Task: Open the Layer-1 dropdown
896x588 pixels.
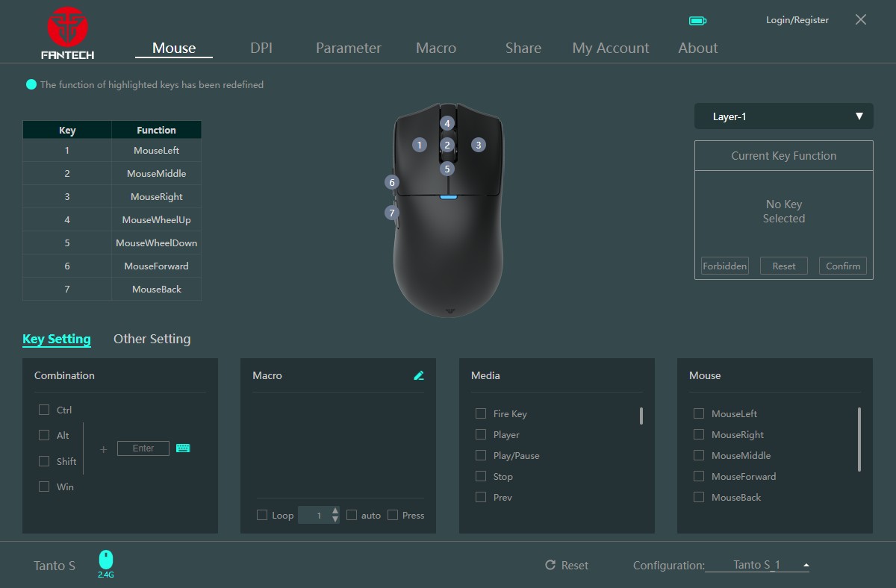Action: [x=784, y=116]
